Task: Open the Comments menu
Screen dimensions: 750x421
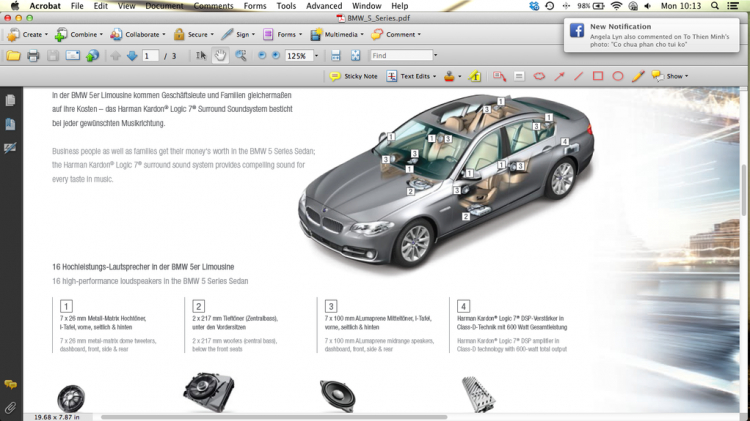Action: [x=213, y=6]
